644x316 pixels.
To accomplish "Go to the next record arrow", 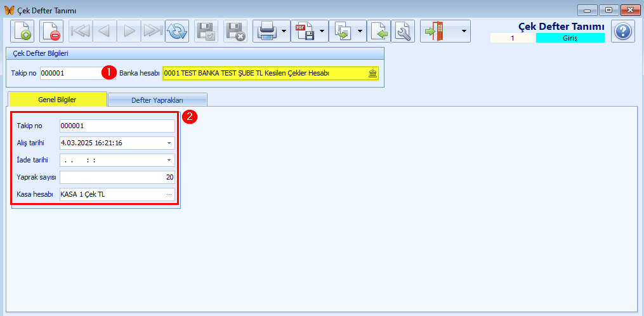I will [129, 31].
